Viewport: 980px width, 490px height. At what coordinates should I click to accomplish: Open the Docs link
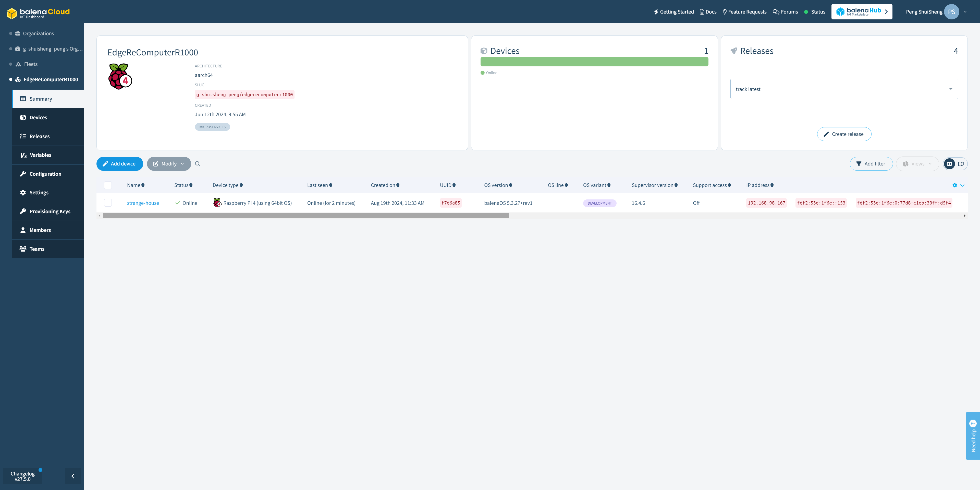[708, 12]
